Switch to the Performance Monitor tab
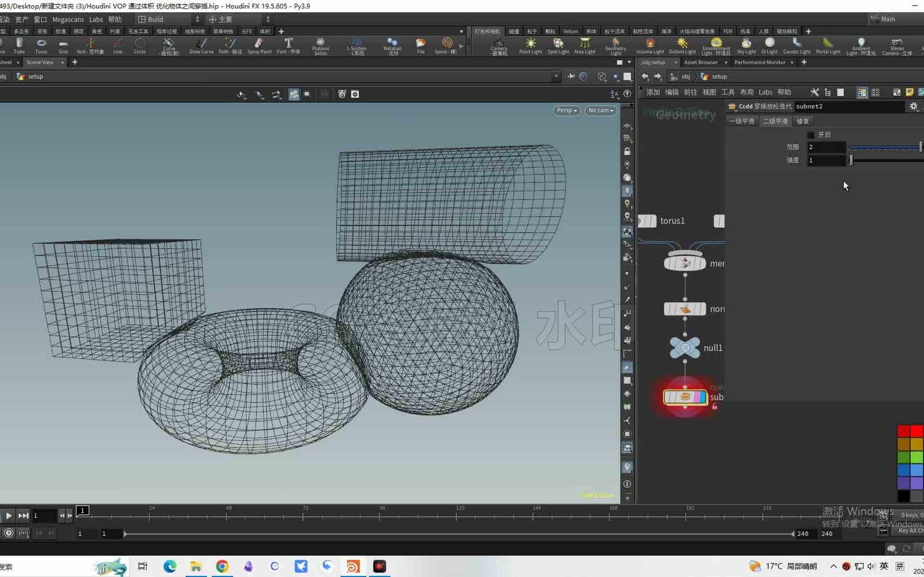The height and width of the screenshot is (577, 924). tap(760, 62)
